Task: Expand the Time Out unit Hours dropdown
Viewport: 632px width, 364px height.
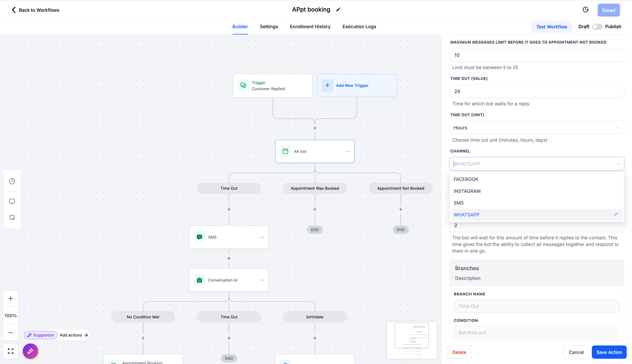Action: coord(536,128)
